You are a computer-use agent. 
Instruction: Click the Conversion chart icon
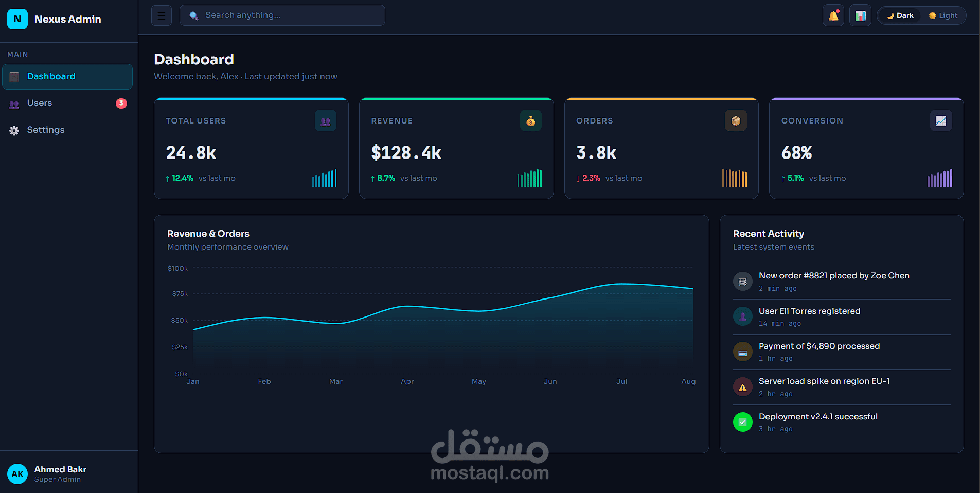click(x=941, y=121)
